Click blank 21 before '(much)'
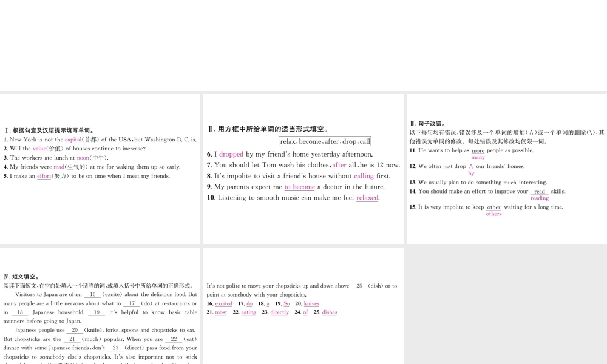 coord(72,339)
